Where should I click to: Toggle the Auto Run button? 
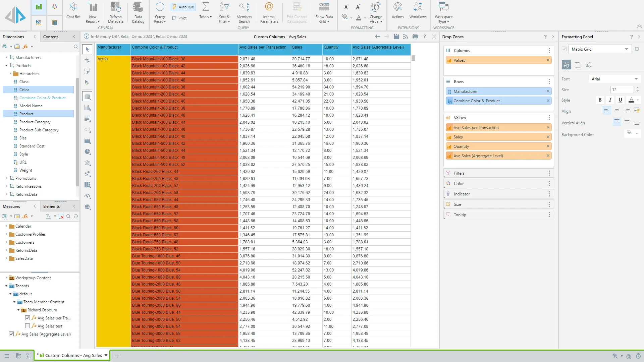click(x=183, y=7)
